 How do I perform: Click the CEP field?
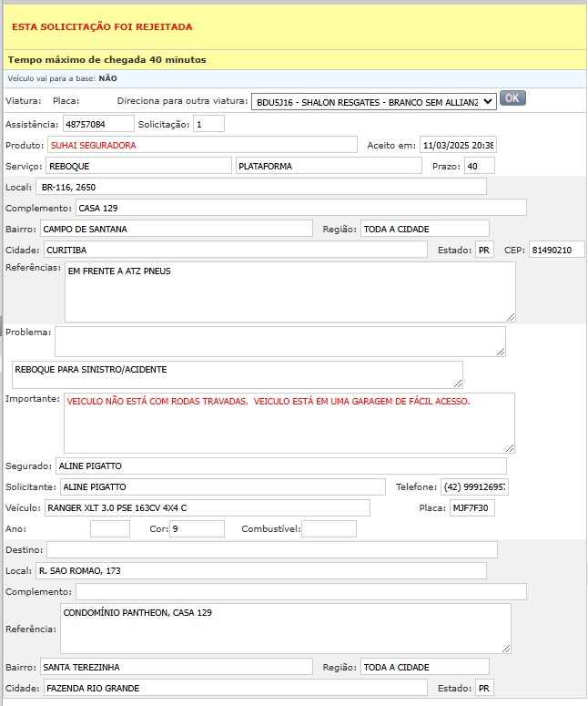[x=556, y=250]
